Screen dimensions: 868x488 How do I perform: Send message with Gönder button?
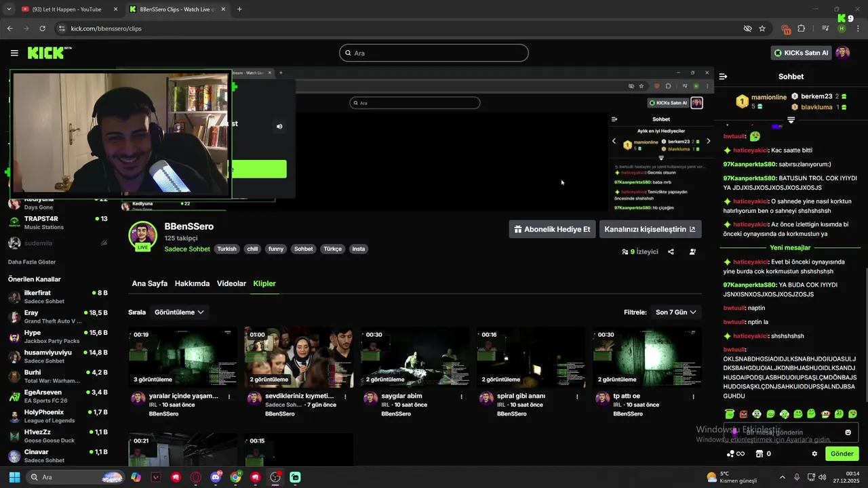[842, 453]
